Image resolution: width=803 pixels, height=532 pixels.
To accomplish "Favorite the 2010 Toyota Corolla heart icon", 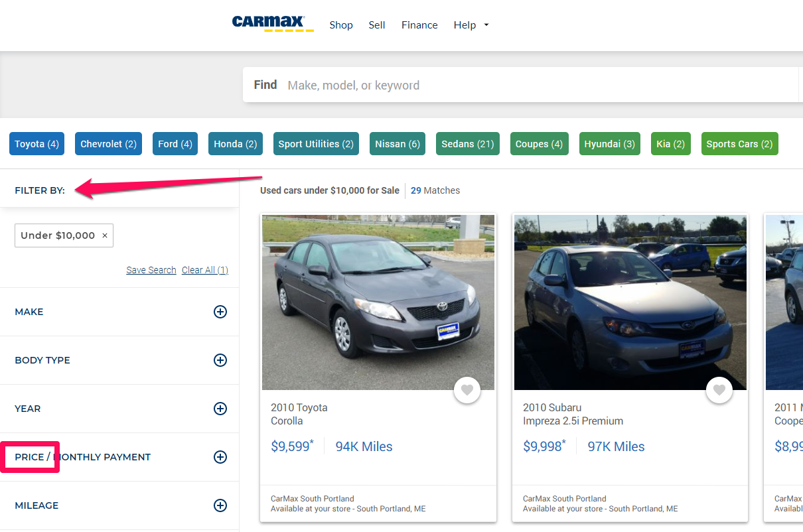I will [467, 390].
